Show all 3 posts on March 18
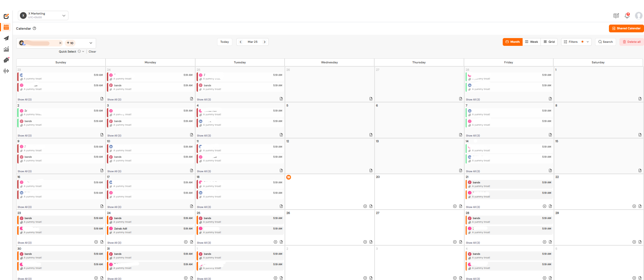Image resolution: width=644 pixels, height=280 pixels. pos(204,207)
